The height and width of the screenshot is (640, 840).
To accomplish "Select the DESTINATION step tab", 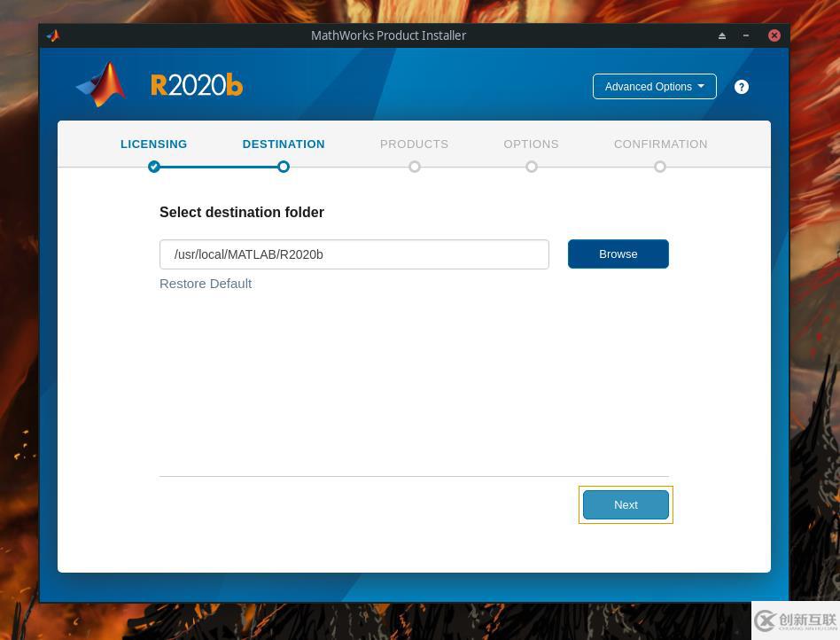I will [284, 144].
